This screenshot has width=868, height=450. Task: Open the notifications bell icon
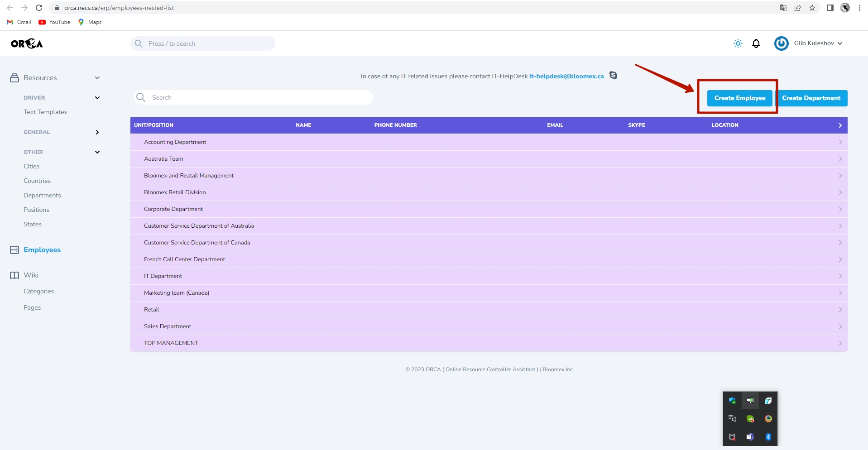756,43
